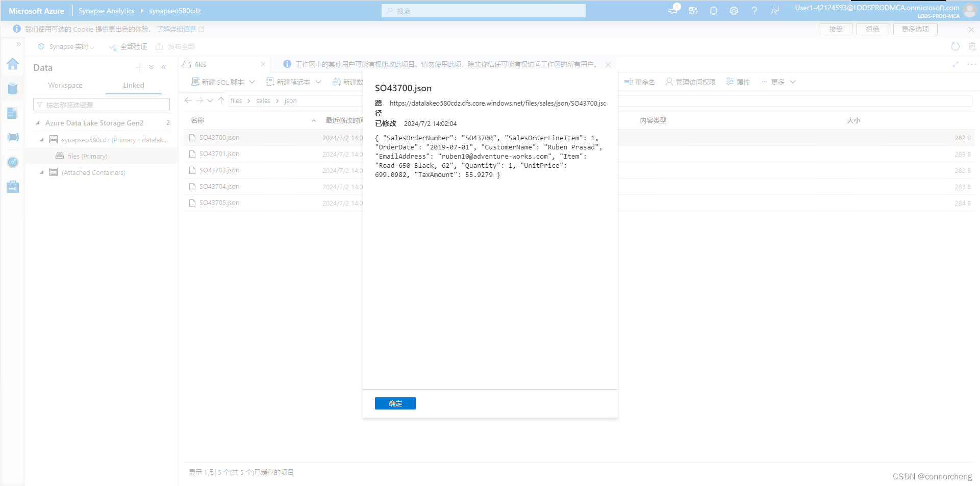Screen dimensions: 980x486
Task: Go up one folder level arrow
Action: pos(221,100)
